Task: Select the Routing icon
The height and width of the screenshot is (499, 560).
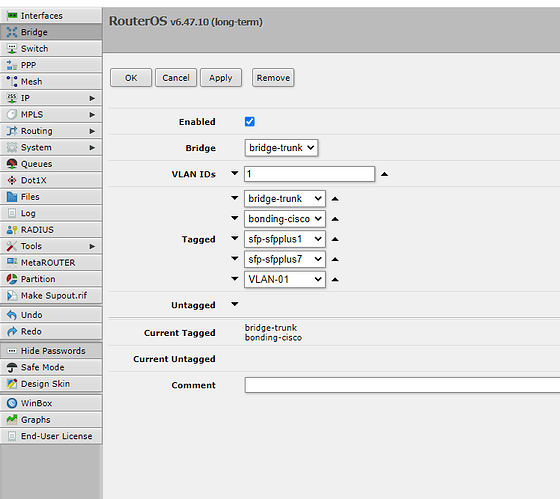Action: tap(12, 131)
